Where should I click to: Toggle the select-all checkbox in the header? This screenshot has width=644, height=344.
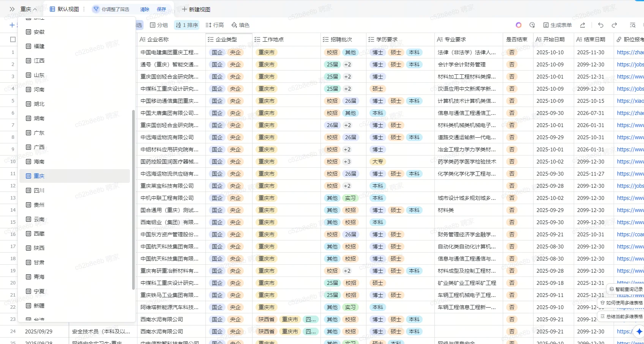(13, 39)
